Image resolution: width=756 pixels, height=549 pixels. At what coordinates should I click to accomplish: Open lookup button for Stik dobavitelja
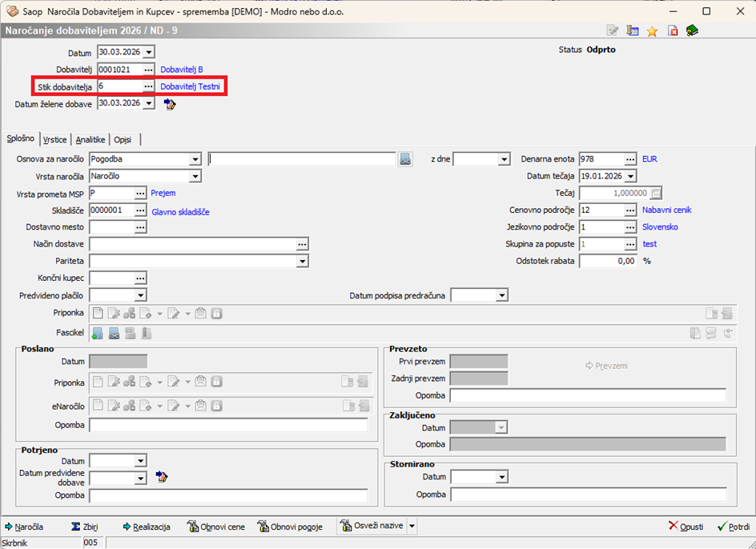[x=148, y=86]
